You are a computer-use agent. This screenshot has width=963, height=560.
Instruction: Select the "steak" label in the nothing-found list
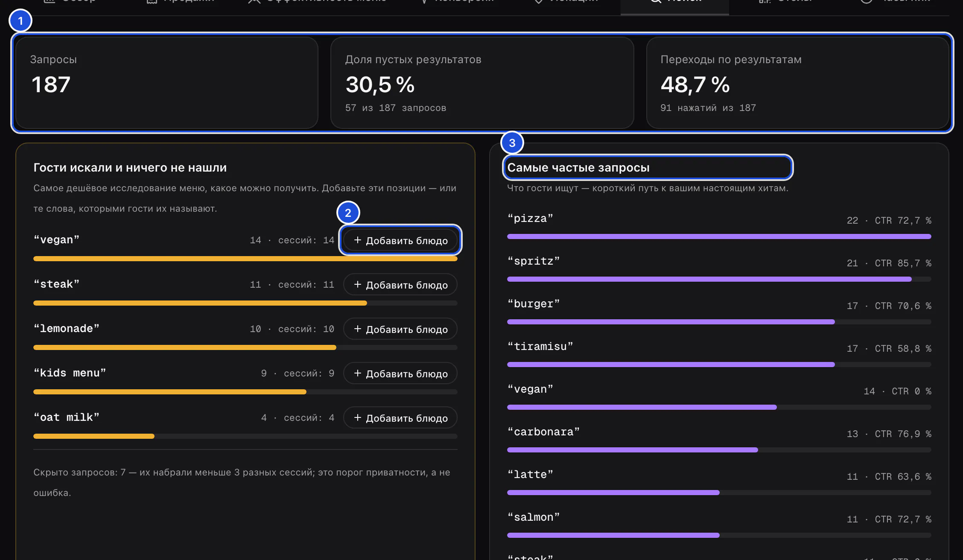tap(56, 284)
